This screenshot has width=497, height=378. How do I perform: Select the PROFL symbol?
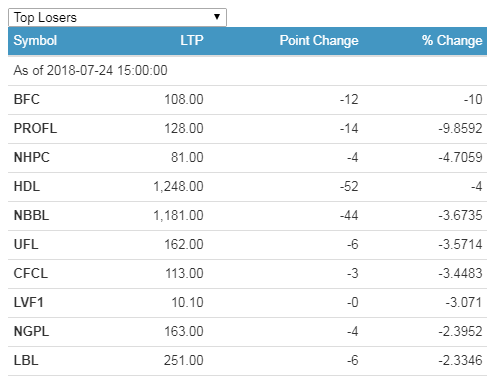click(35, 128)
